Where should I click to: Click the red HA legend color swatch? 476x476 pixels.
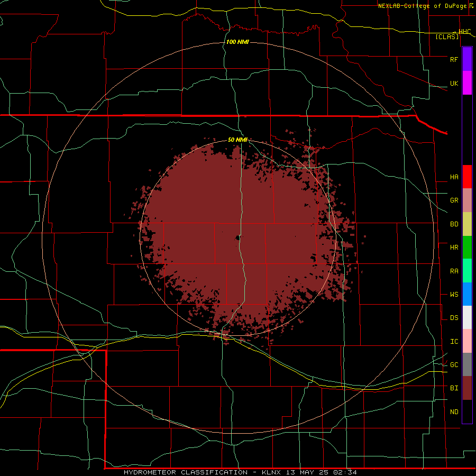coord(467,177)
